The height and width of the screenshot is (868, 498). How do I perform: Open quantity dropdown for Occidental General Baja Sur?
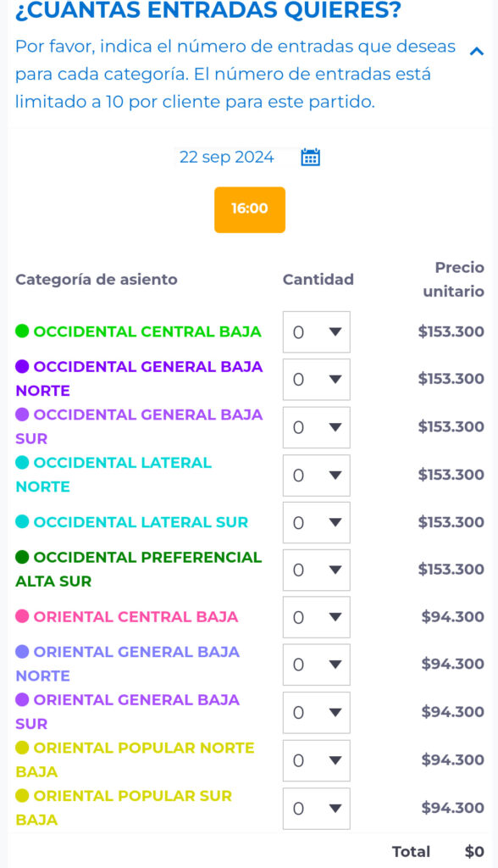coord(317,427)
